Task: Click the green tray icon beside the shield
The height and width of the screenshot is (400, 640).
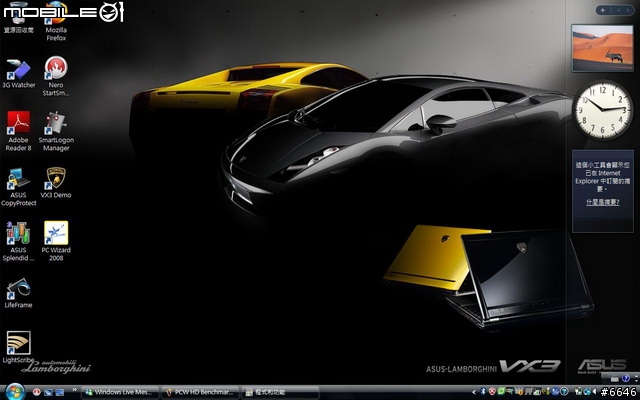Action: coord(501,391)
